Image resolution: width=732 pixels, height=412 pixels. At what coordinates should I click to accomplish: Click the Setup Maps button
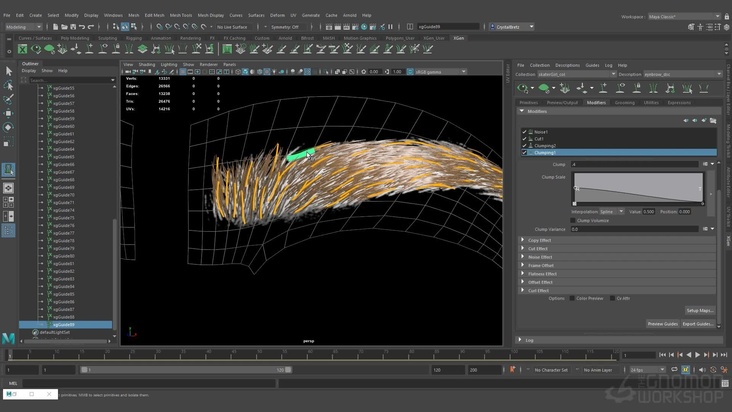point(699,311)
